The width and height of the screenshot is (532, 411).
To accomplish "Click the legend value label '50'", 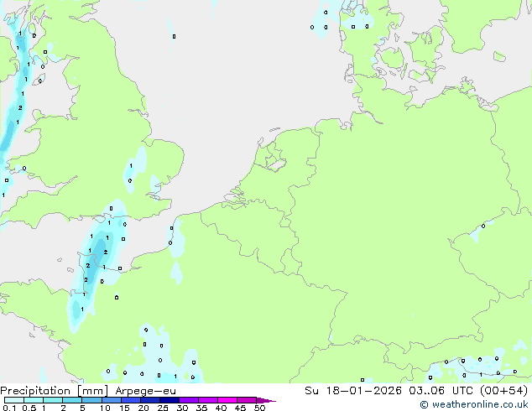I will [259, 408].
